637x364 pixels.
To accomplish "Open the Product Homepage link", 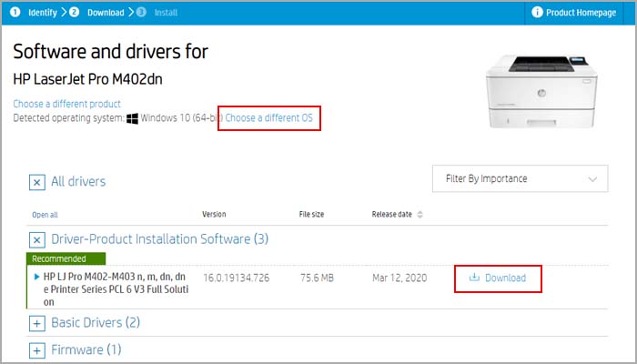I will [581, 13].
